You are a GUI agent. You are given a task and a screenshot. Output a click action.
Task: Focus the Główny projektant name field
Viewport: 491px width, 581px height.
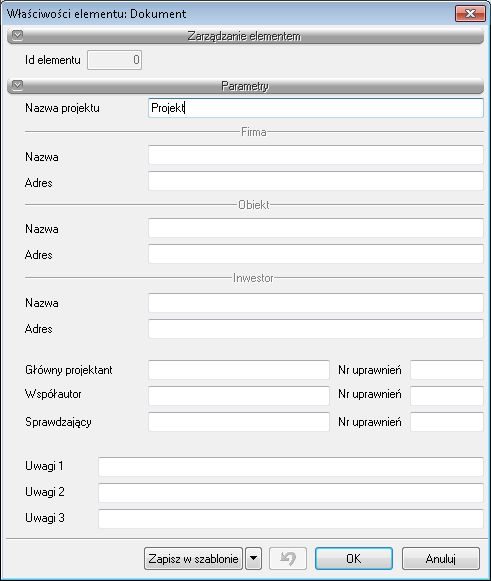point(239,370)
